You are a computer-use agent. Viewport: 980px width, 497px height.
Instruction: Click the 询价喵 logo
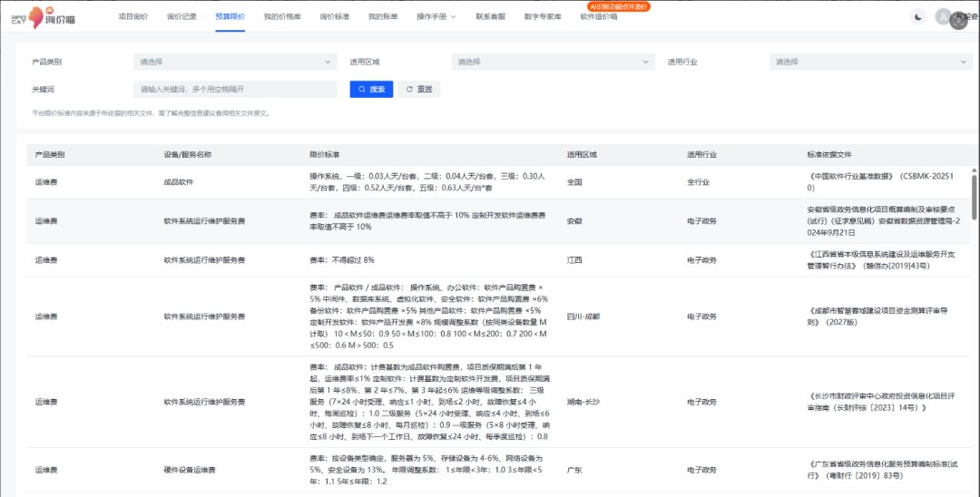click(x=44, y=17)
